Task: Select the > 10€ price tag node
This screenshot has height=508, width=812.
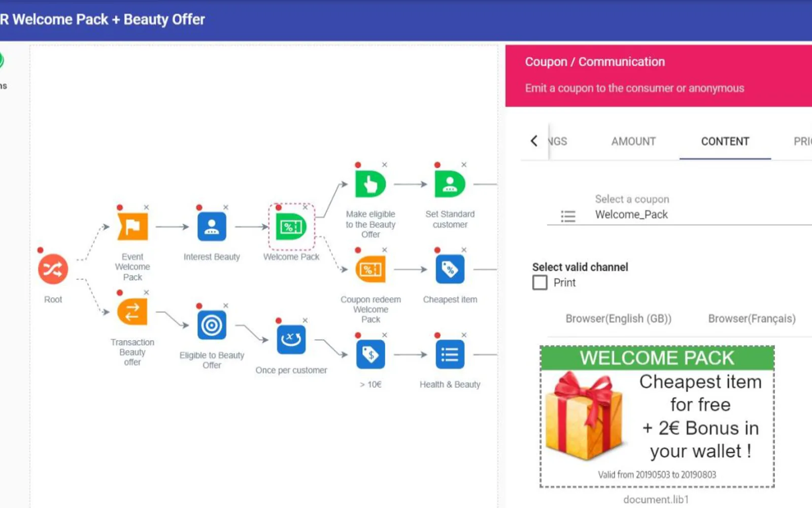Action: 370,355
